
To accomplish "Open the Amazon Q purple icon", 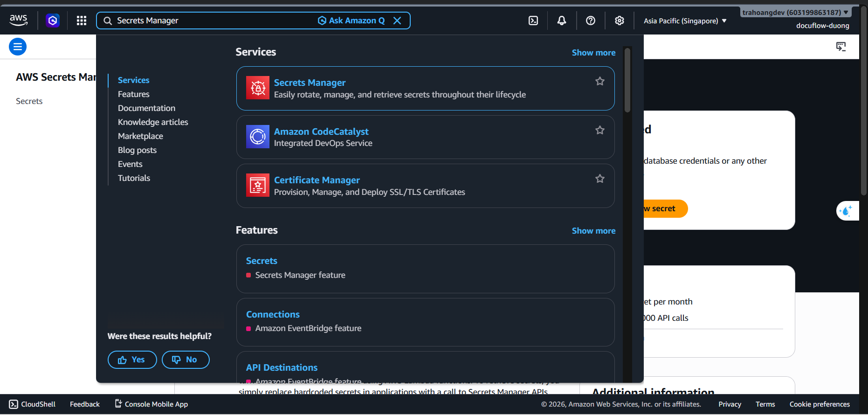I will click(53, 21).
